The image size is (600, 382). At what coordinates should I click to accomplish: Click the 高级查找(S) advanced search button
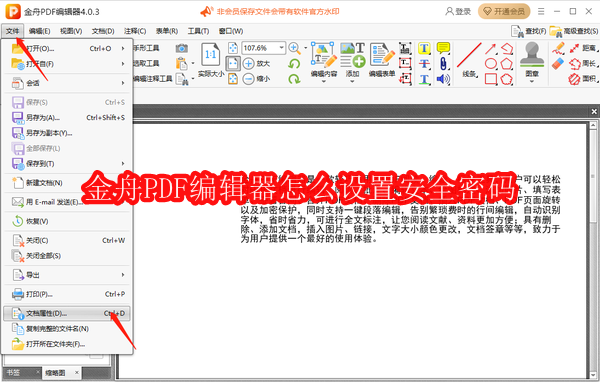(x=574, y=31)
